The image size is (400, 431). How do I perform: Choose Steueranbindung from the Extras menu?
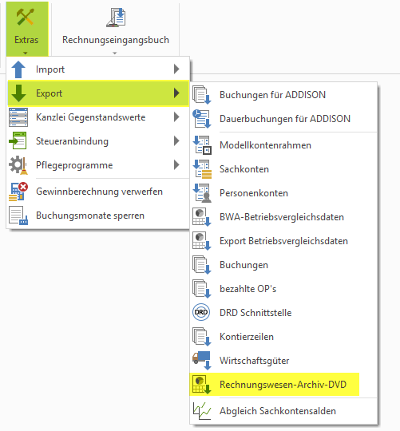tap(98, 141)
